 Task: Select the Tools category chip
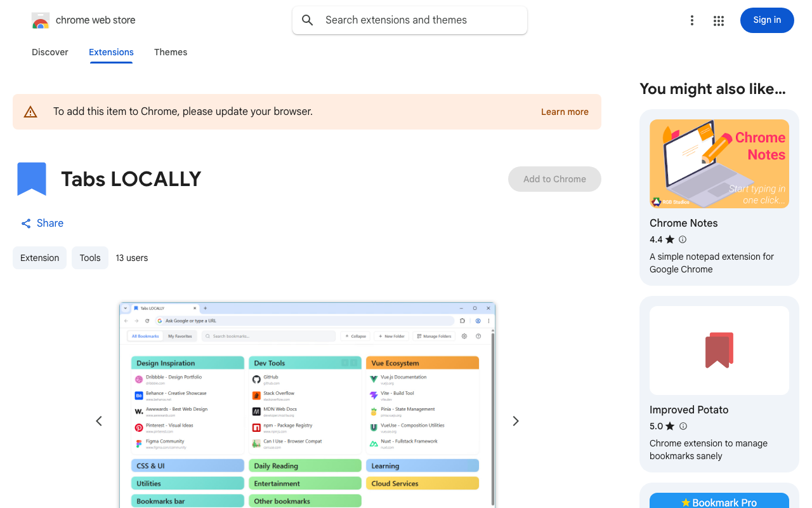(x=90, y=258)
